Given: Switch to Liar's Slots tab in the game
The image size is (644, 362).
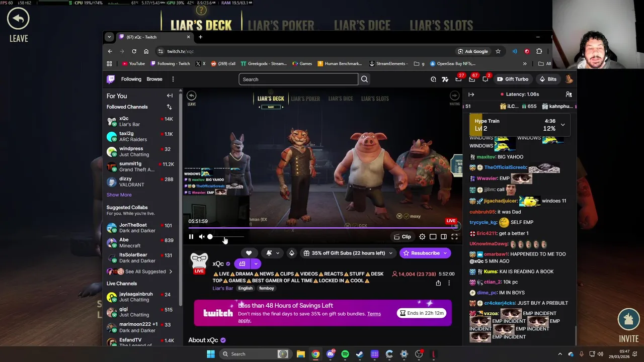Looking at the screenshot, I should 441,25.
